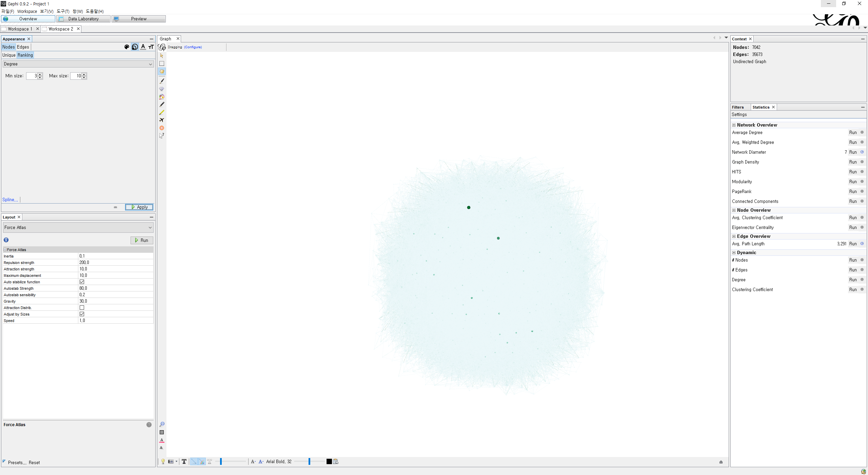Run the Modularity statistic
Image resolution: width=868 pixels, height=475 pixels.
853,182
